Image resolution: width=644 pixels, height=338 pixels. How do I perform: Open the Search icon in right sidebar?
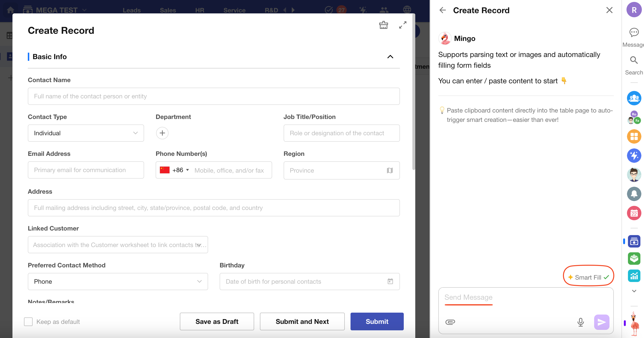pos(634,60)
